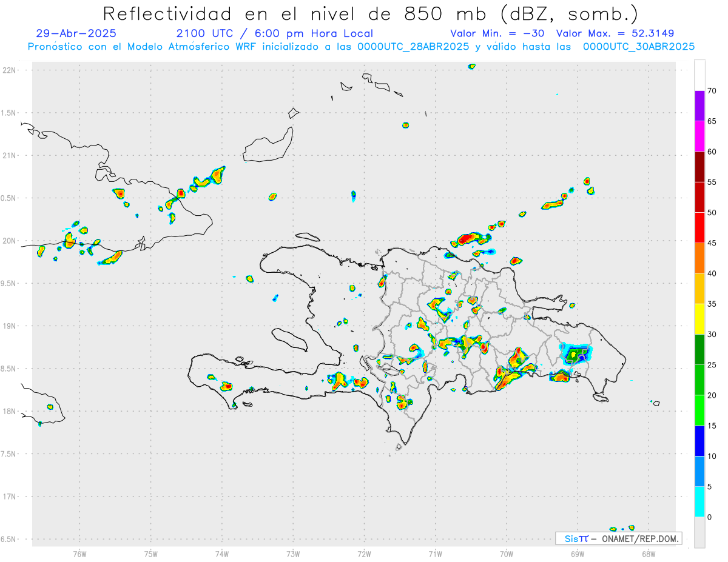Click the '72W' longitude label
This screenshot has width=728, height=562.
364,554
